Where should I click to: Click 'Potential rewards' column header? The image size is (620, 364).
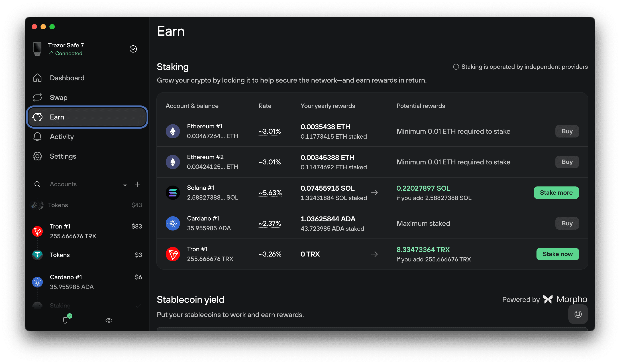click(421, 106)
